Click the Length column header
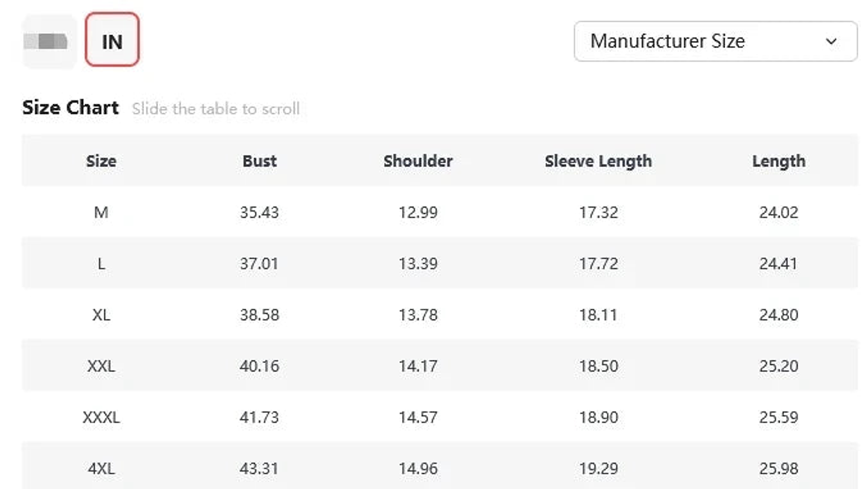Image resolution: width=868 pixels, height=489 pixels. 778,161
